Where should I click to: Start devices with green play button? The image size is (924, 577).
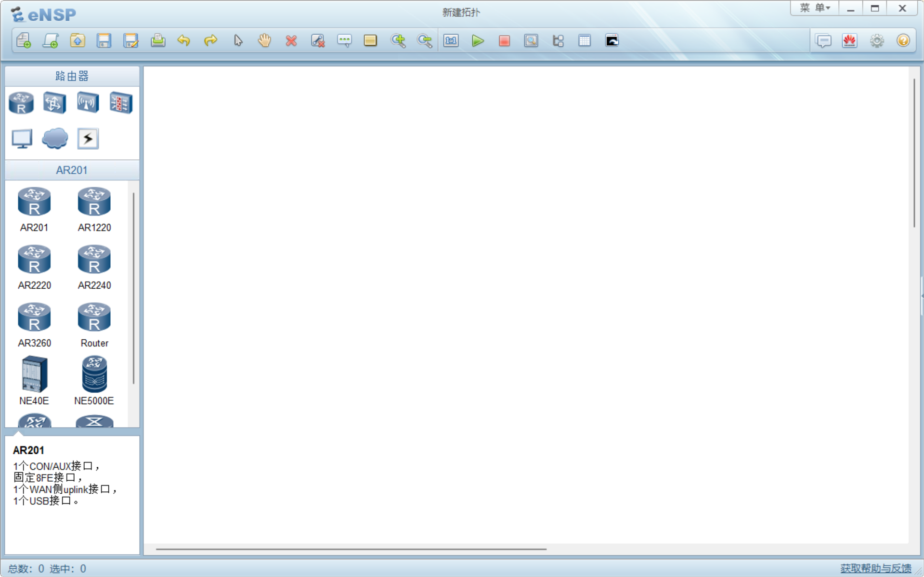coord(478,41)
